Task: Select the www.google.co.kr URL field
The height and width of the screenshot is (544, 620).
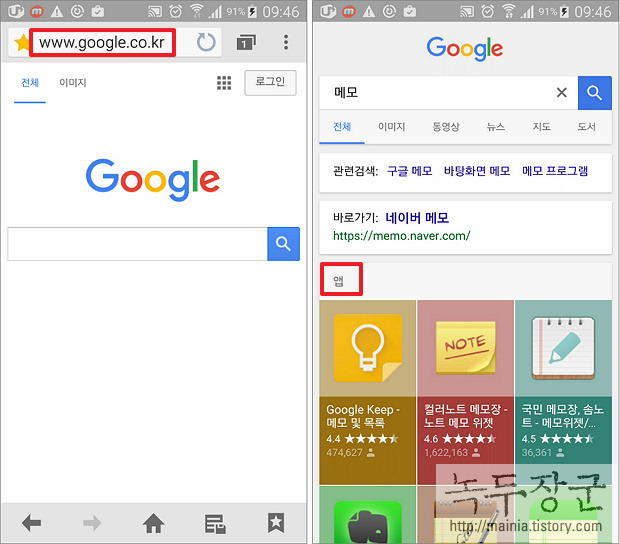Action: pos(102,42)
